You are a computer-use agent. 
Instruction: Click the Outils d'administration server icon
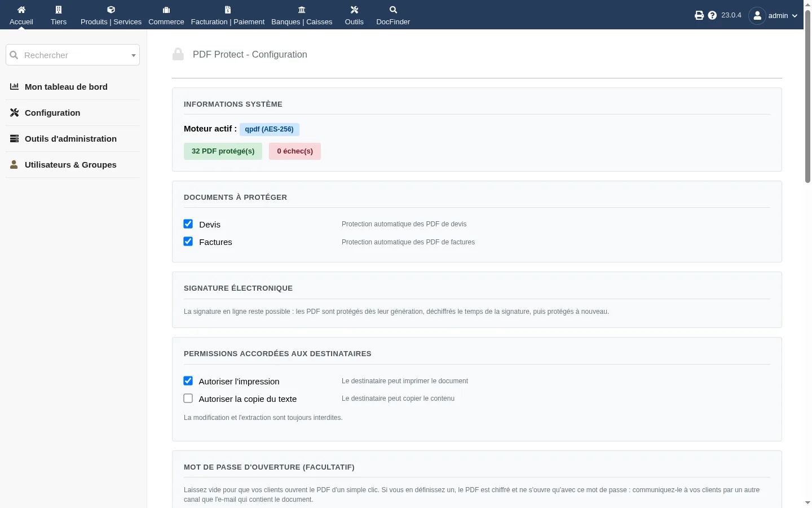15,138
